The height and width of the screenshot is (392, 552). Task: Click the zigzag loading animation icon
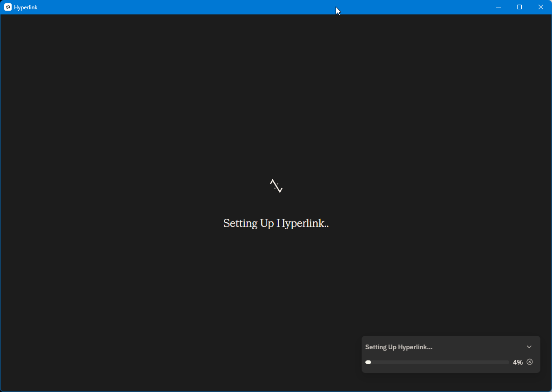[276, 186]
